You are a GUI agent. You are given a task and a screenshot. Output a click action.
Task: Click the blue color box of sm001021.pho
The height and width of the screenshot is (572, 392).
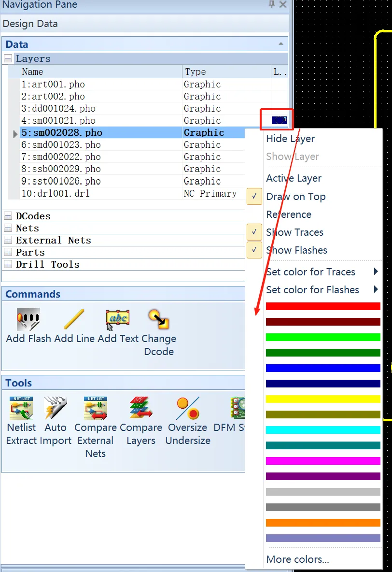coord(280,120)
